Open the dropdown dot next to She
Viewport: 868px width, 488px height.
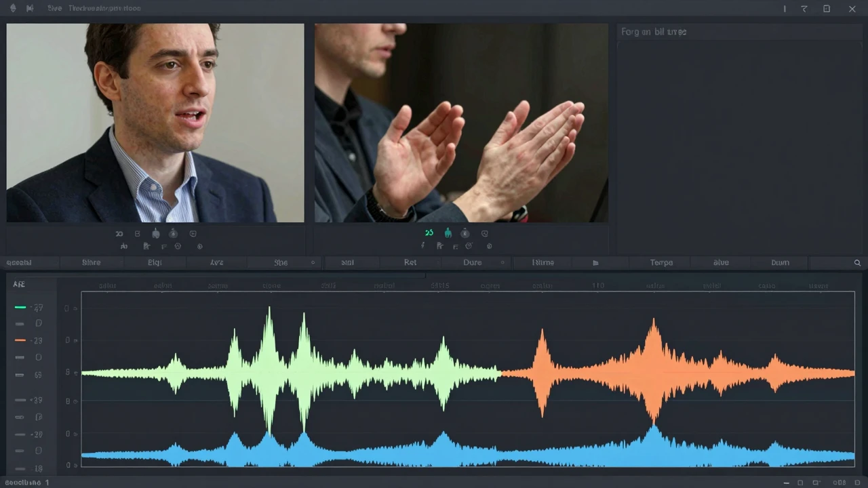click(313, 263)
